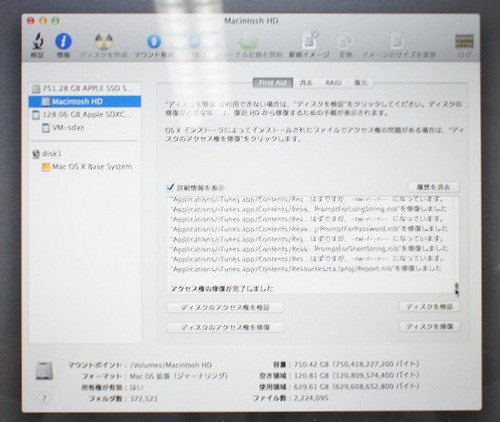Viewport: 500px width, 422px height.
Task: Click the mount point /Volumes/Macintosh HD text
Action: pyautogui.click(x=171, y=365)
